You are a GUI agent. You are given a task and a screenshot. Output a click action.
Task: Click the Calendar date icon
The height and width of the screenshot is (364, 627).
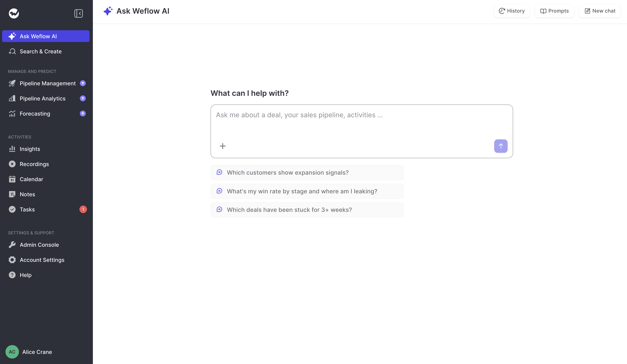pyautogui.click(x=12, y=179)
